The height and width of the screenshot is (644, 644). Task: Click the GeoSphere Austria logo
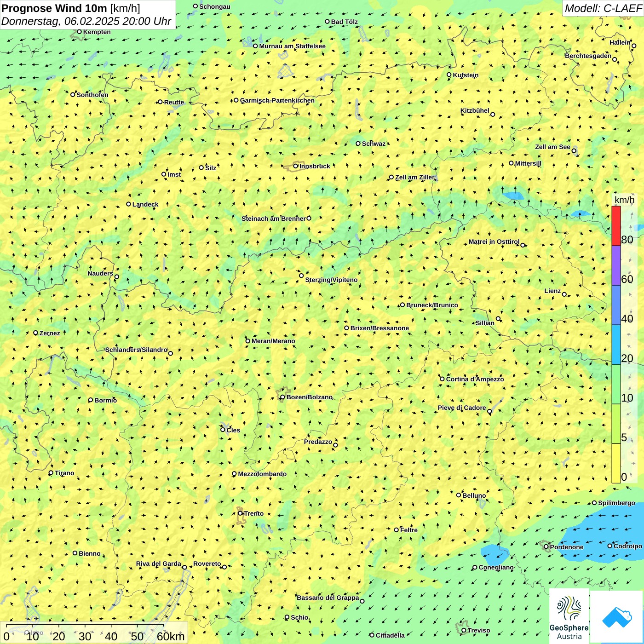click(x=569, y=616)
